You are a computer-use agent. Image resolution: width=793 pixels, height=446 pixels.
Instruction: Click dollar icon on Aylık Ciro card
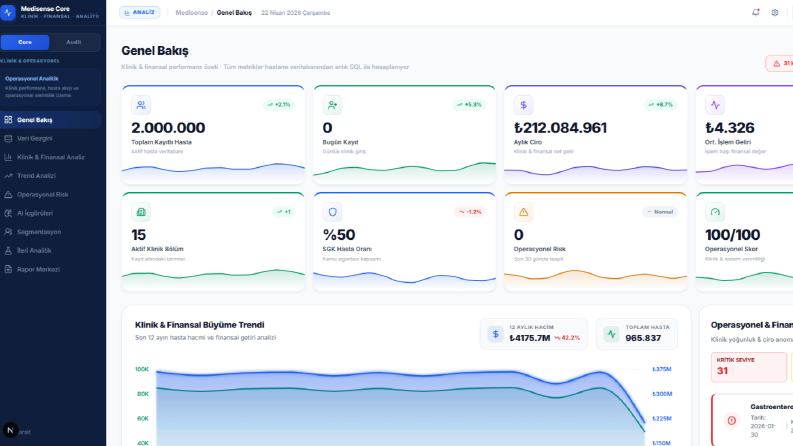coord(523,105)
